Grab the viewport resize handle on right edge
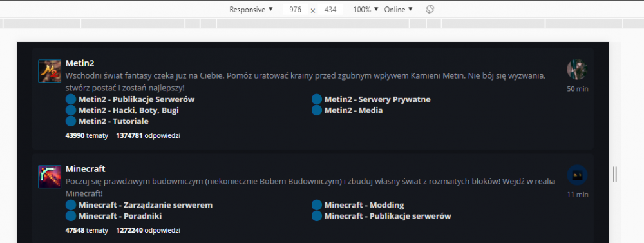Viewport: 644px width, 243px height. 614,174
